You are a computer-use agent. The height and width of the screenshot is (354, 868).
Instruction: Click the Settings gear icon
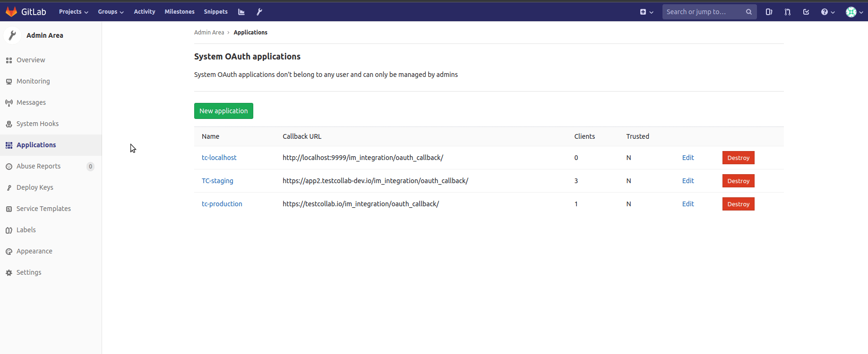[x=9, y=273]
